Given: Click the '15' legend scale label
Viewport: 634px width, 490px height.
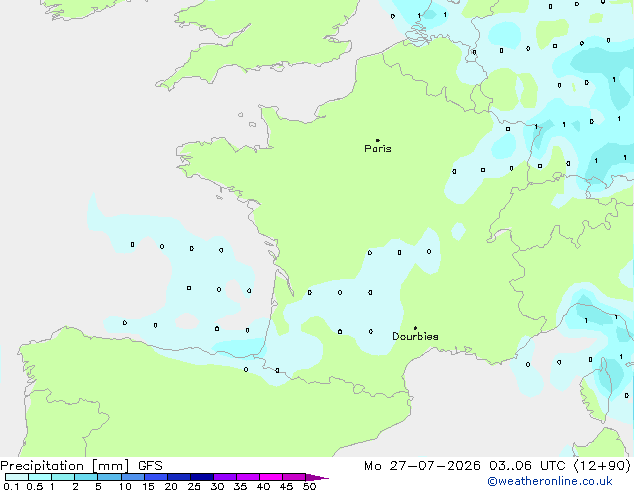Looking at the screenshot, I should [x=148, y=486].
